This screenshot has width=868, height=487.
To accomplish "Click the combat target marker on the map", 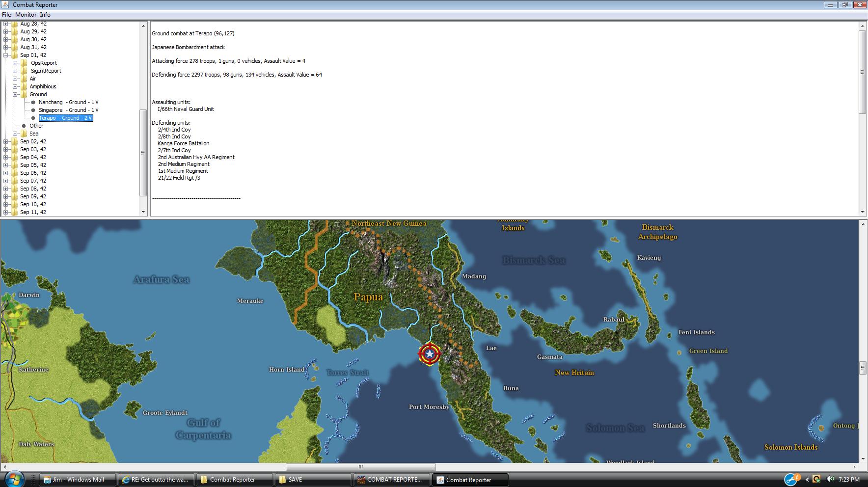I will pos(430,353).
